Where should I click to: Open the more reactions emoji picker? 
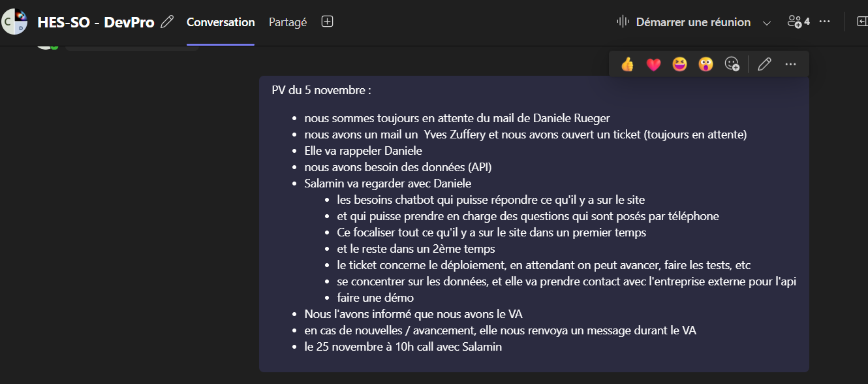(x=732, y=64)
